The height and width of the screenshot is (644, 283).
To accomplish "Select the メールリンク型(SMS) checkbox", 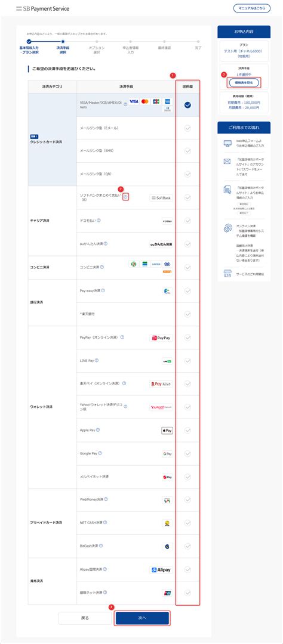I will 187,151.
